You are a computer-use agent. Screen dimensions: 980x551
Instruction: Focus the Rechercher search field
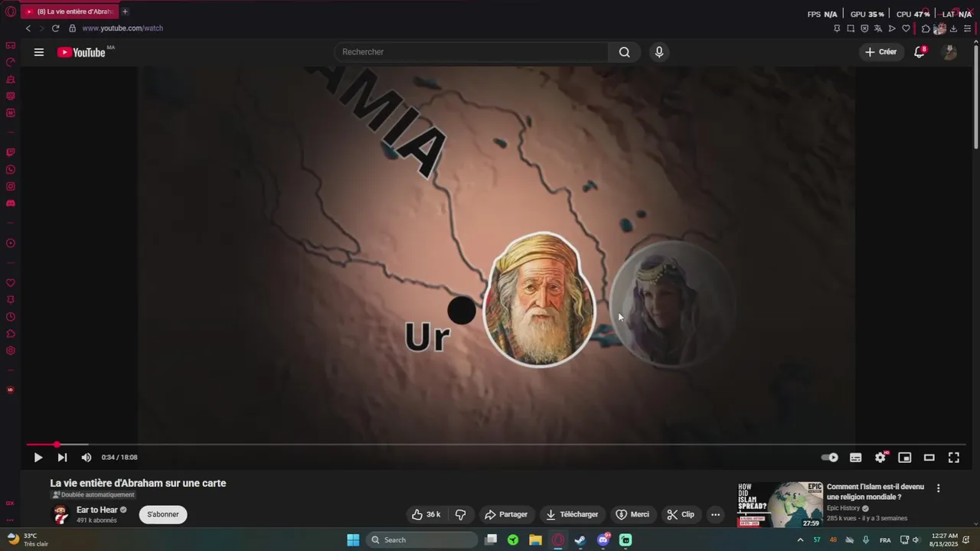472,52
